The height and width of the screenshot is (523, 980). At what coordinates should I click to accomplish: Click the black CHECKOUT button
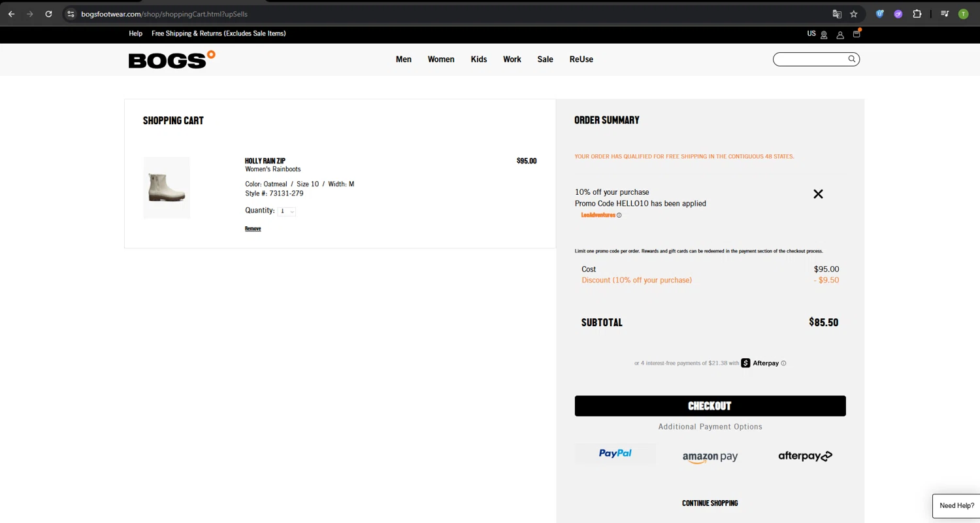[710, 406]
